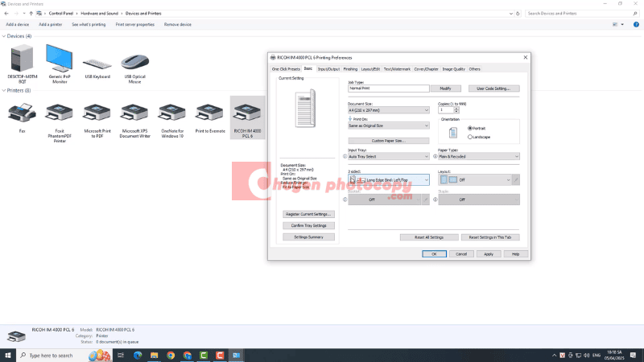Viewport: 644px width, 362px height.
Task: Switch to the Image Quality tab
Action: coord(453,69)
